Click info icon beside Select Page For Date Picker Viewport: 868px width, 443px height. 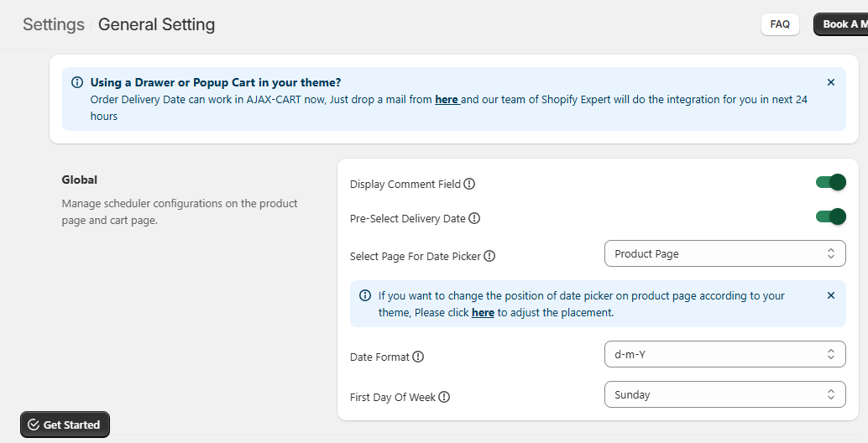click(x=489, y=257)
